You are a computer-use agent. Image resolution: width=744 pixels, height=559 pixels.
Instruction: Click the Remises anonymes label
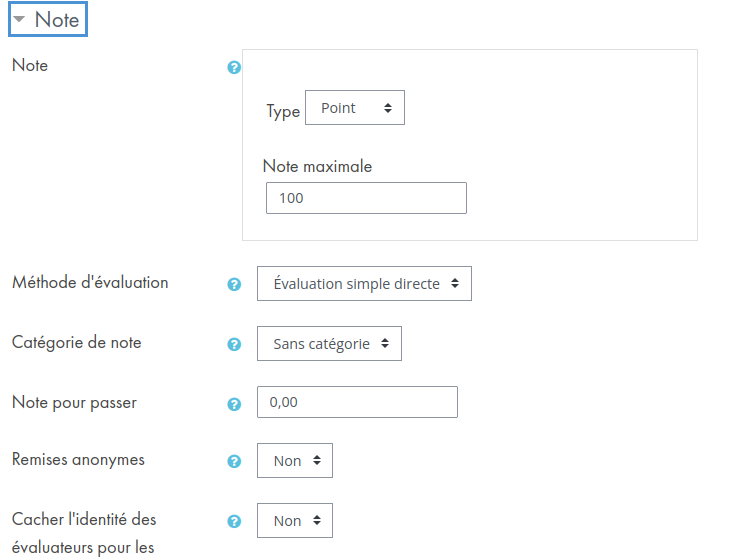[78, 459]
